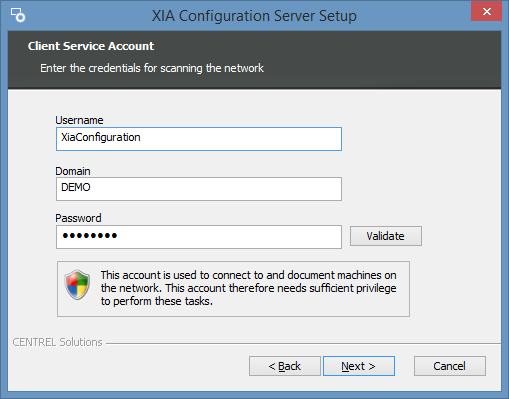
Task: Go to the previous step with Back
Action: pyautogui.click(x=285, y=366)
